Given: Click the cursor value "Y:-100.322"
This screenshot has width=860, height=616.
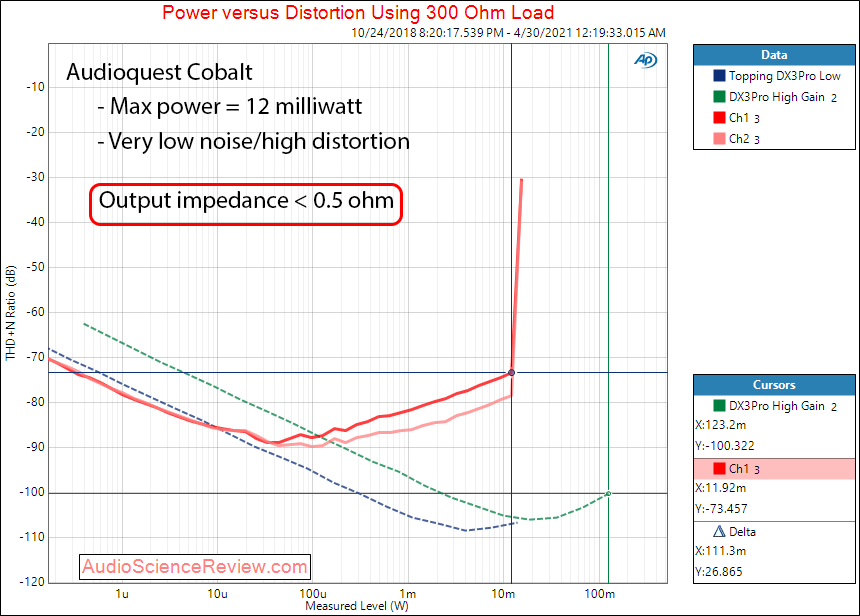Looking at the screenshot, I should (725, 445).
